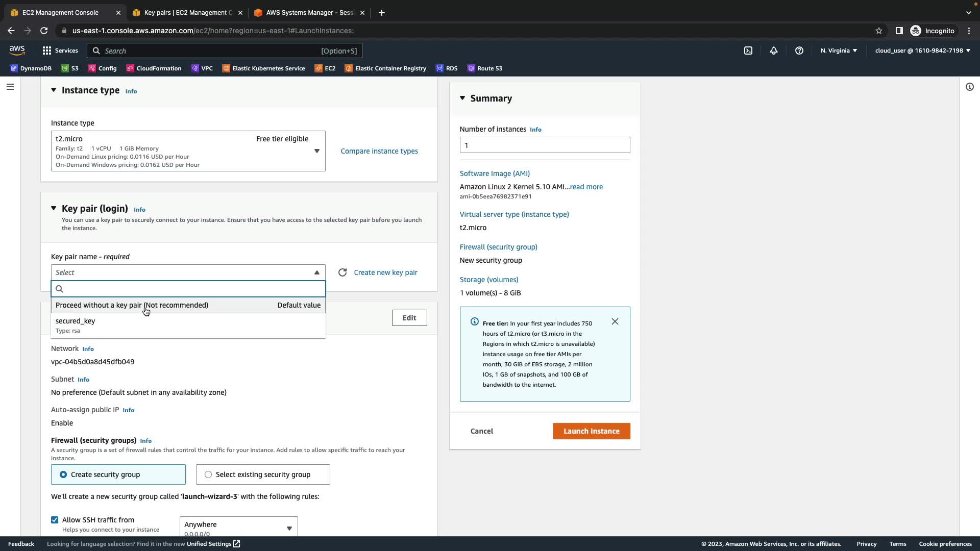The image size is (980, 551).
Task: Click the Launch instance button
Action: (x=591, y=431)
